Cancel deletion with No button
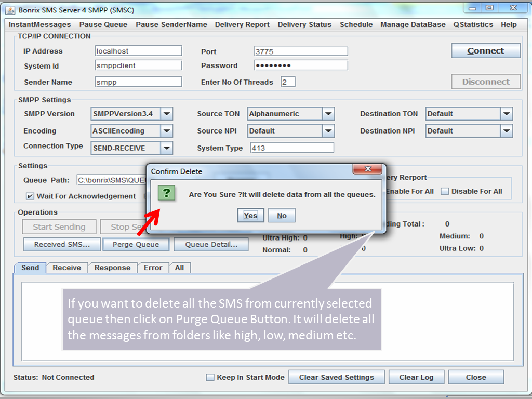 [x=282, y=216]
